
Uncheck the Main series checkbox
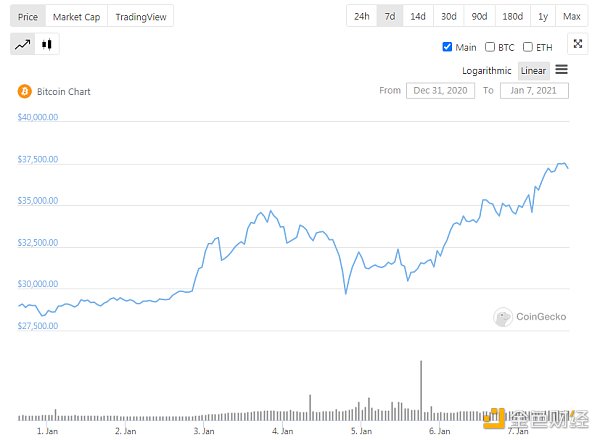[447, 47]
